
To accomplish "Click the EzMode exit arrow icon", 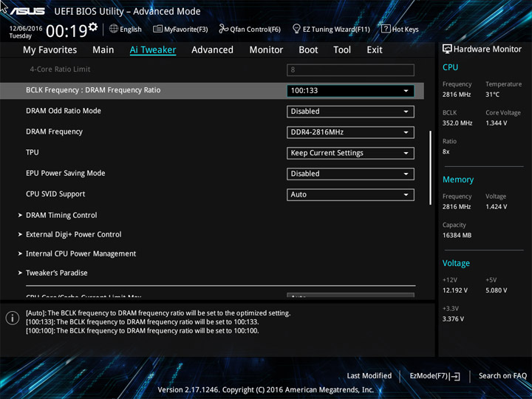I will coord(455,376).
